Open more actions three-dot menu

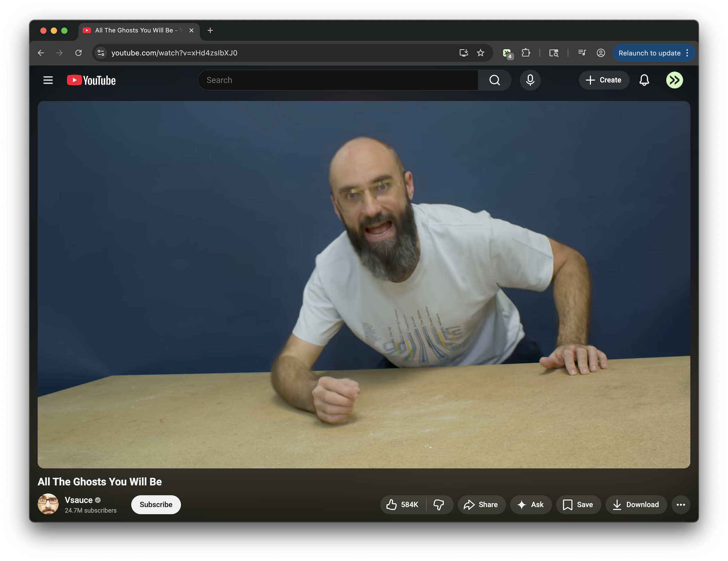[681, 504]
